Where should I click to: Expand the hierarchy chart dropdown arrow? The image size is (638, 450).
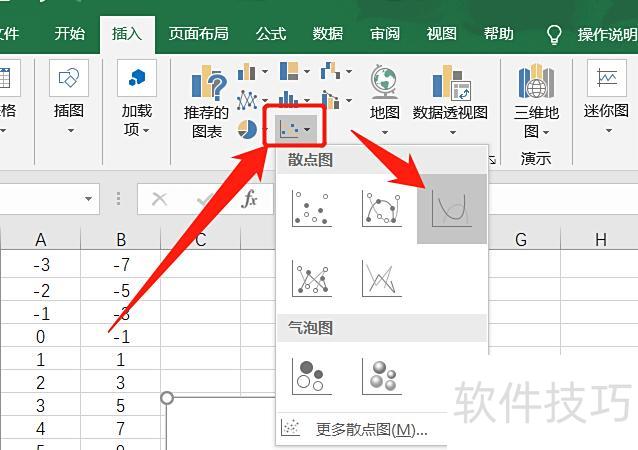tap(307, 72)
